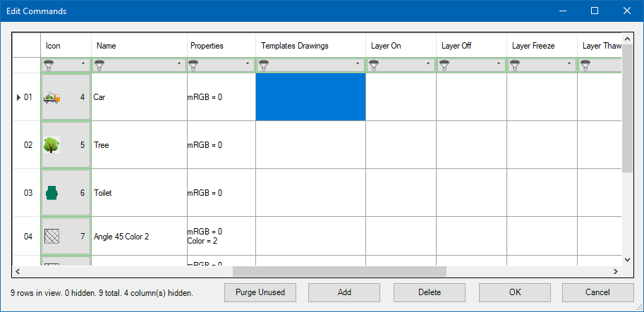This screenshot has width=644, height=312.
Task: Click the Angle 45 Color 2 cell
Action: 139,236
